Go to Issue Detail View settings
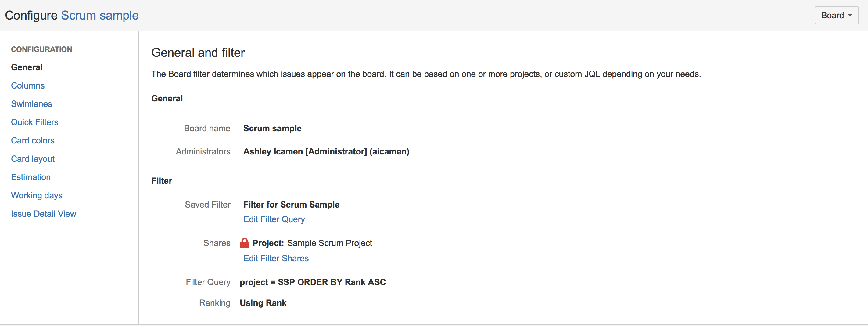The image size is (868, 326). coord(44,214)
